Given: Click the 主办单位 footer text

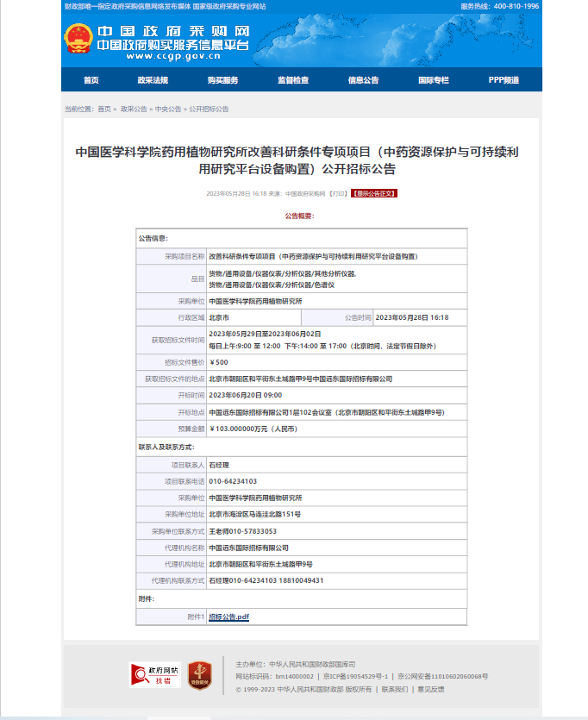Looking at the screenshot, I should [295, 665].
